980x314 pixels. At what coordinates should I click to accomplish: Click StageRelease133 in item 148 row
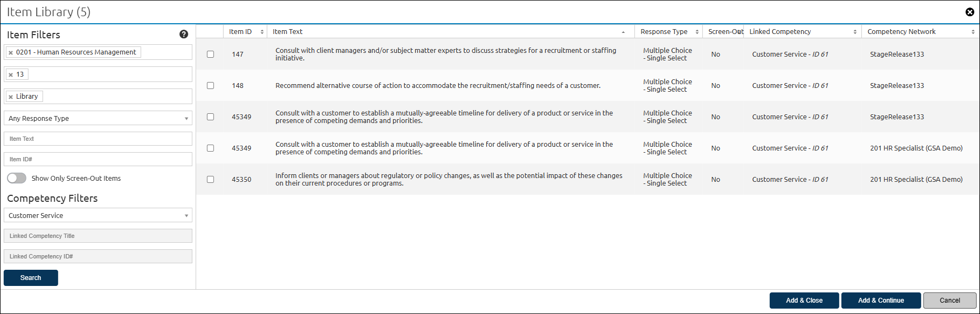897,85
